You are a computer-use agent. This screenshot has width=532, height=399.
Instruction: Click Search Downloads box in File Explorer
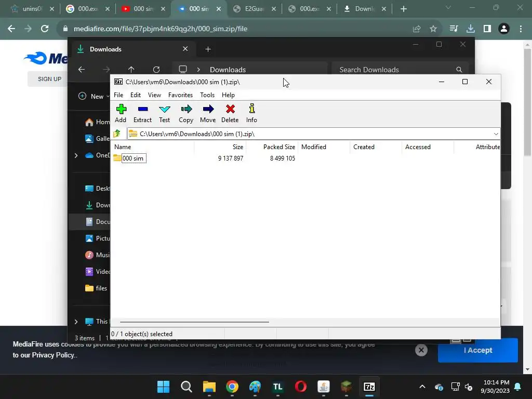click(x=401, y=70)
